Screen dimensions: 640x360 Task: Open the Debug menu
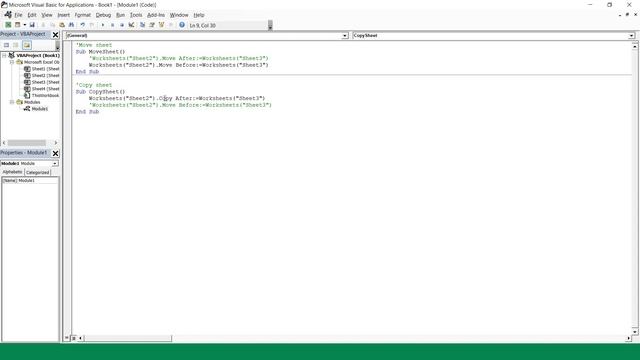pos(103,15)
